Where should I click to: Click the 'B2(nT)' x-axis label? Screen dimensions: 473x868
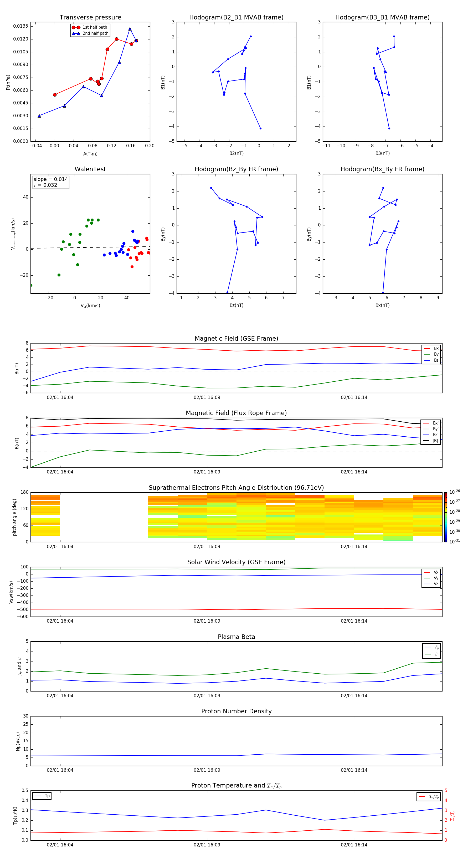click(236, 153)
